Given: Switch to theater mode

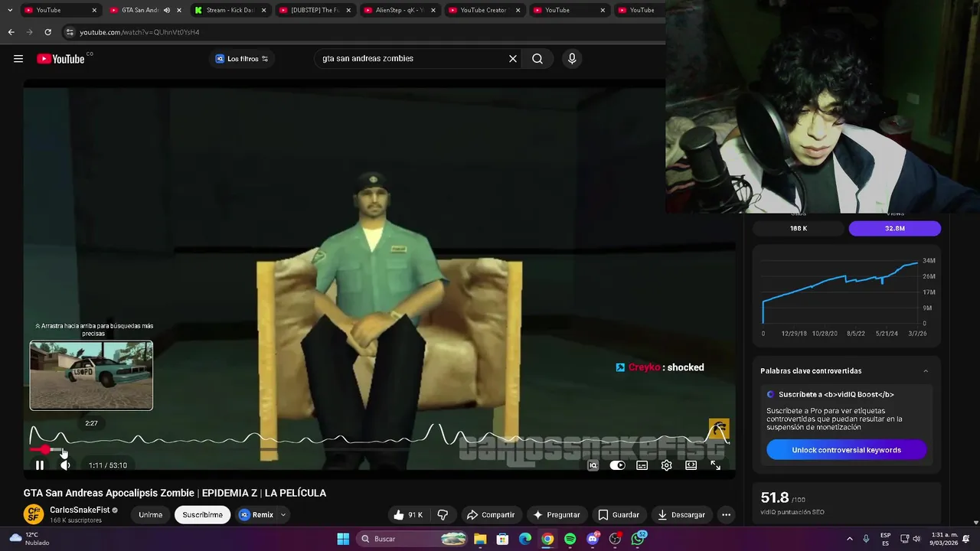Looking at the screenshot, I should (691, 465).
